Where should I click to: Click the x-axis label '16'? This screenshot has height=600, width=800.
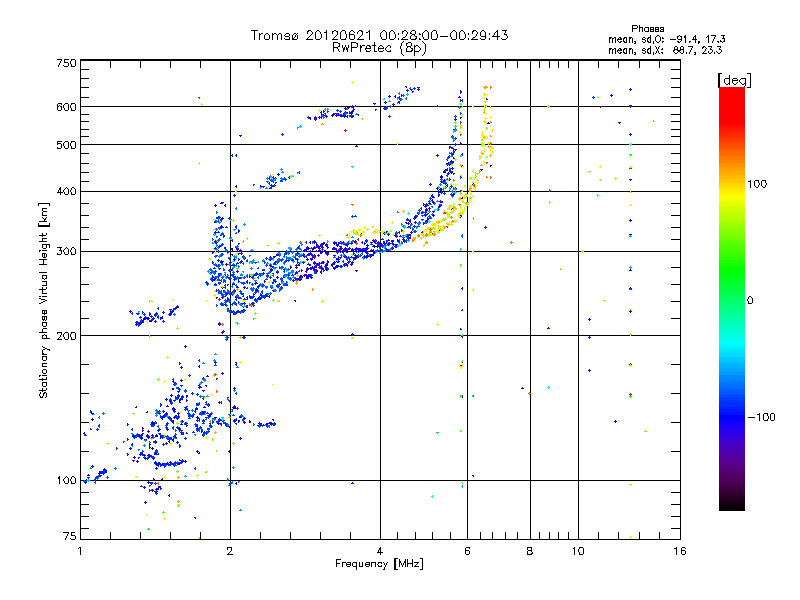680,551
